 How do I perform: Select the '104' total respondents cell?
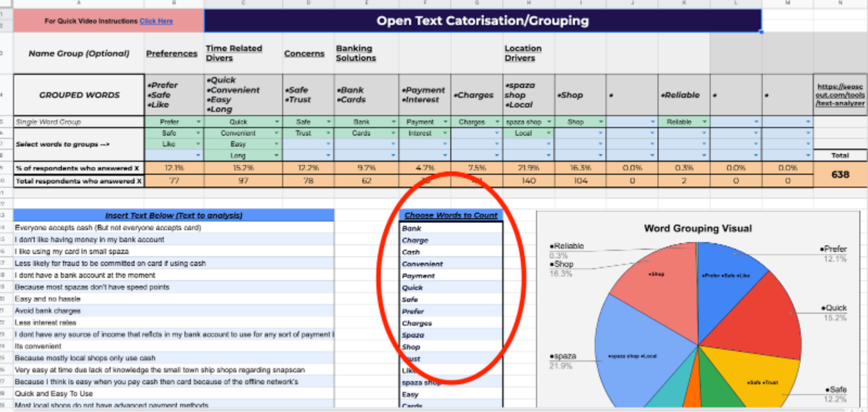580,181
